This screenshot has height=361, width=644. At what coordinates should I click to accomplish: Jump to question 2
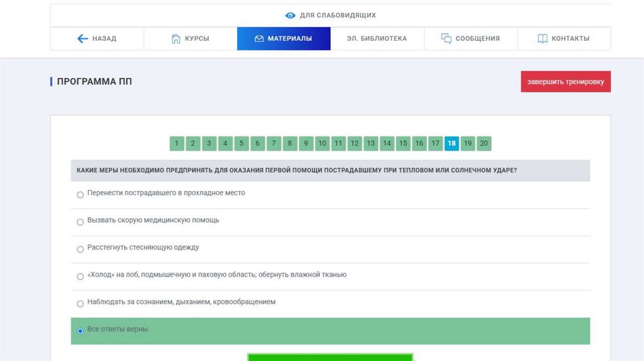click(x=192, y=143)
